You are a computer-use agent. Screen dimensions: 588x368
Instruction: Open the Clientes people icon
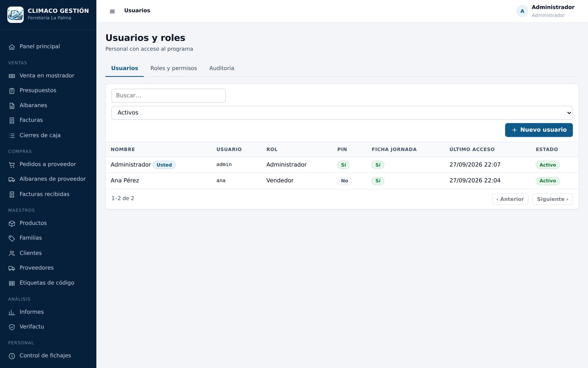[x=12, y=253]
